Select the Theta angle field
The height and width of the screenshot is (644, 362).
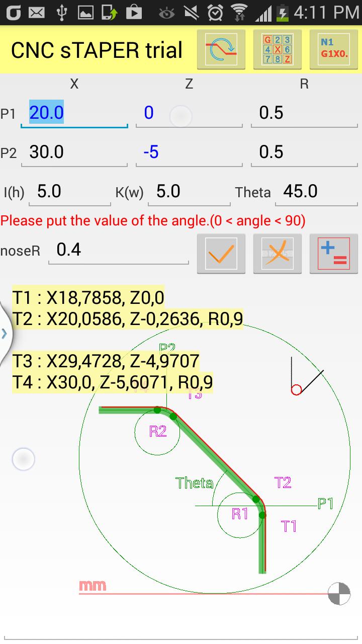(x=316, y=191)
